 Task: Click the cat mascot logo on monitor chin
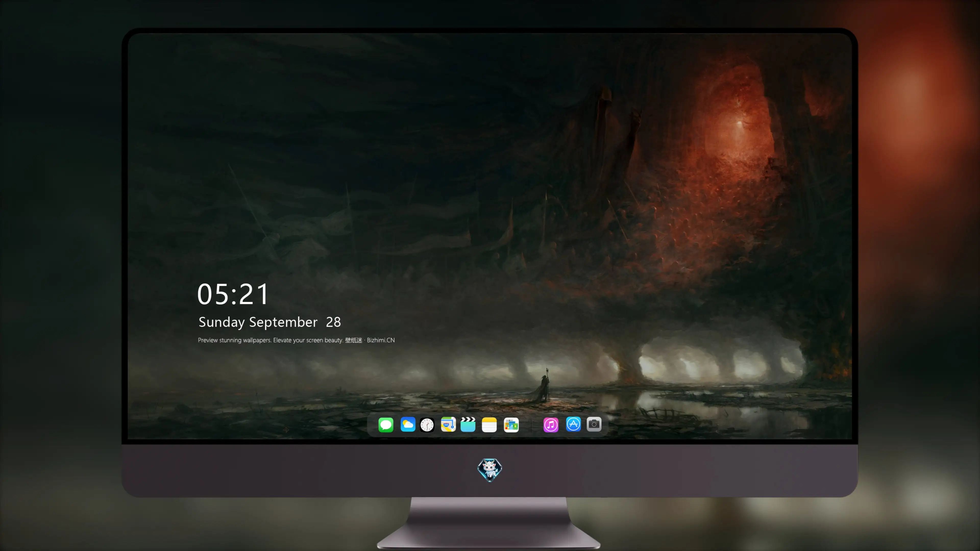coord(490,470)
